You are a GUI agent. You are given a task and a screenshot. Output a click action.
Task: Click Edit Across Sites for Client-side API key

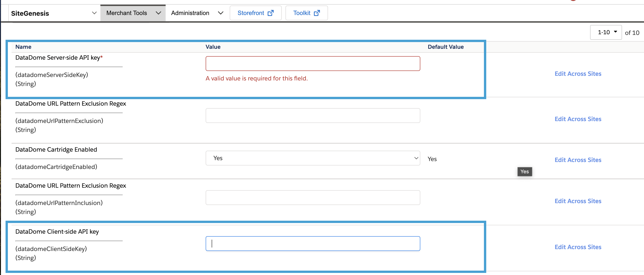click(578, 247)
